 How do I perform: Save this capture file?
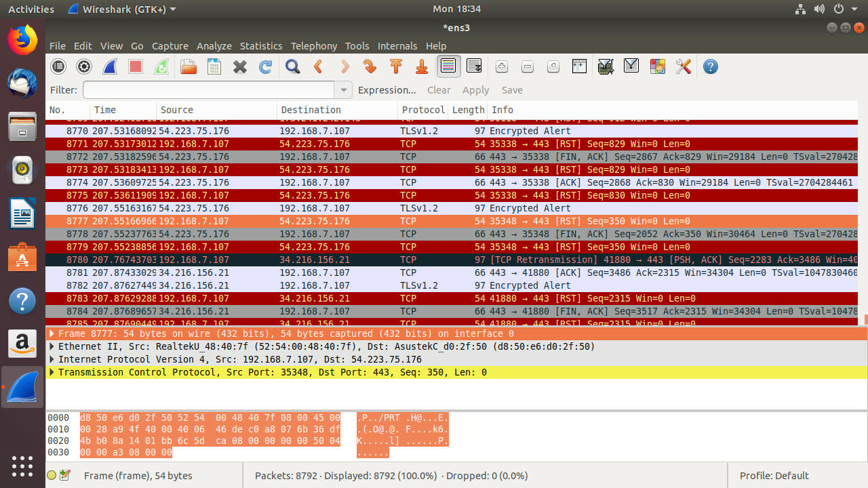pyautogui.click(x=214, y=66)
